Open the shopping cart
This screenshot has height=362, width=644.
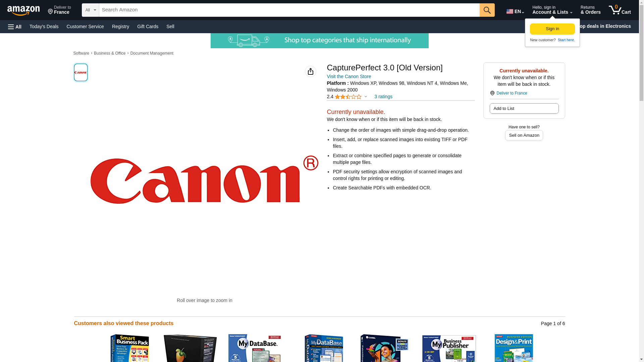(x=620, y=10)
